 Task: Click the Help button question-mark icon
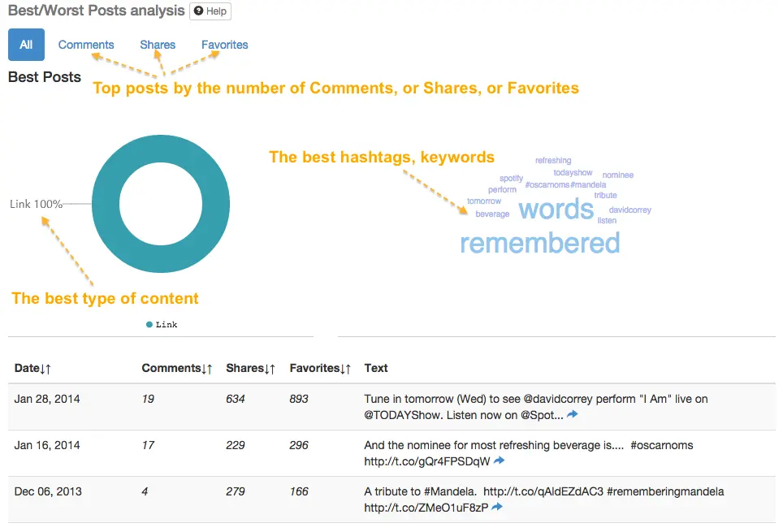[199, 11]
